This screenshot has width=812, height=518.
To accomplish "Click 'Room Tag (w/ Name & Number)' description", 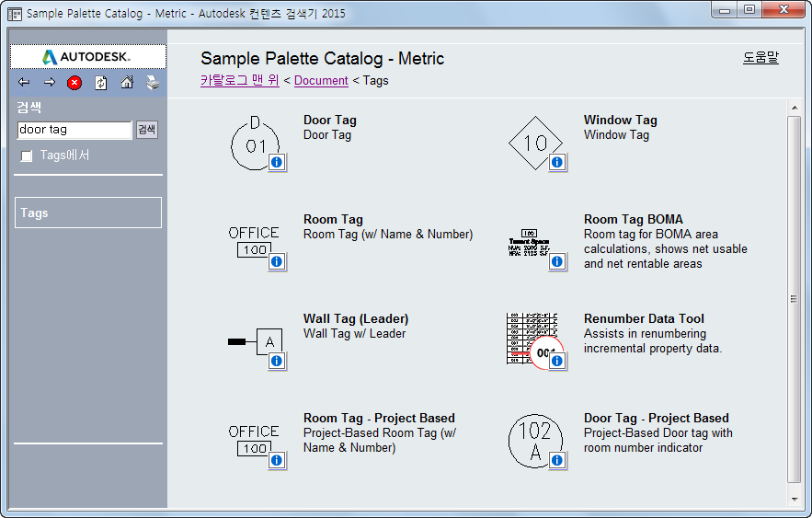I will pos(388,234).
